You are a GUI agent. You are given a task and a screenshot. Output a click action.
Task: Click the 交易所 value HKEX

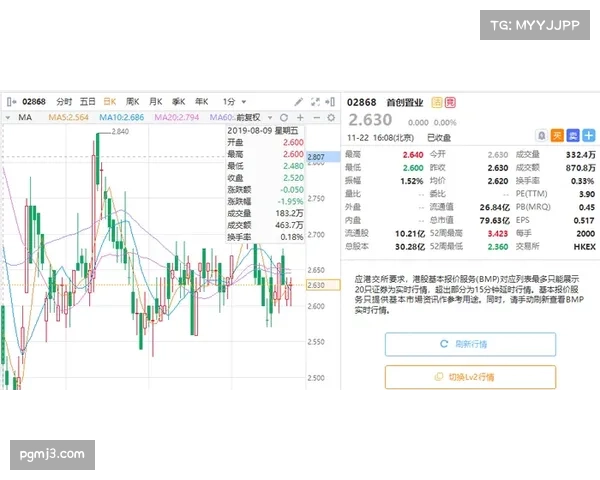click(585, 247)
